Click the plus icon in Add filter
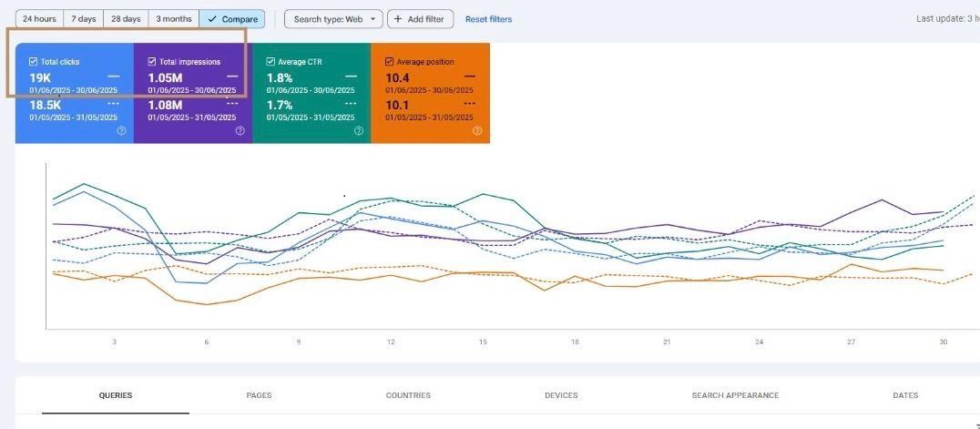Image resolution: width=980 pixels, height=429 pixels. pos(398,19)
